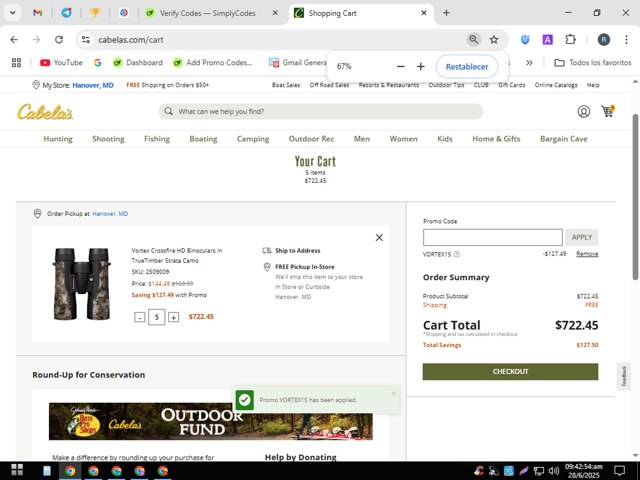The width and height of the screenshot is (640, 480).
Task: Change My Store Hanover, MD link
Action: coord(93,85)
